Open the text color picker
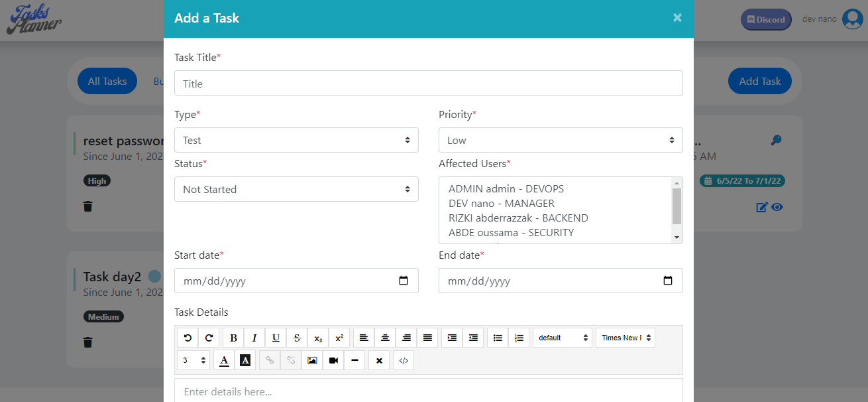868x402 pixels. click(224, 360)
